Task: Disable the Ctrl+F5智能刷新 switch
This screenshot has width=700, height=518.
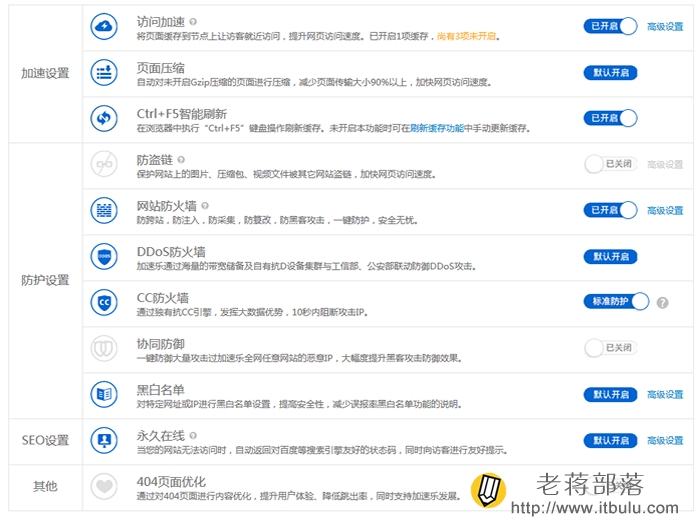Action: click(610, 118)
